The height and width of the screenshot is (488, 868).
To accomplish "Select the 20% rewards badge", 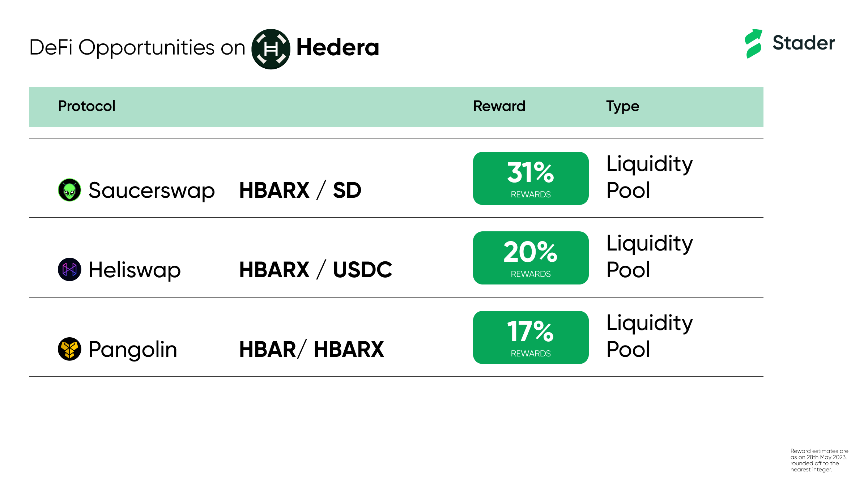I will 531,258.
